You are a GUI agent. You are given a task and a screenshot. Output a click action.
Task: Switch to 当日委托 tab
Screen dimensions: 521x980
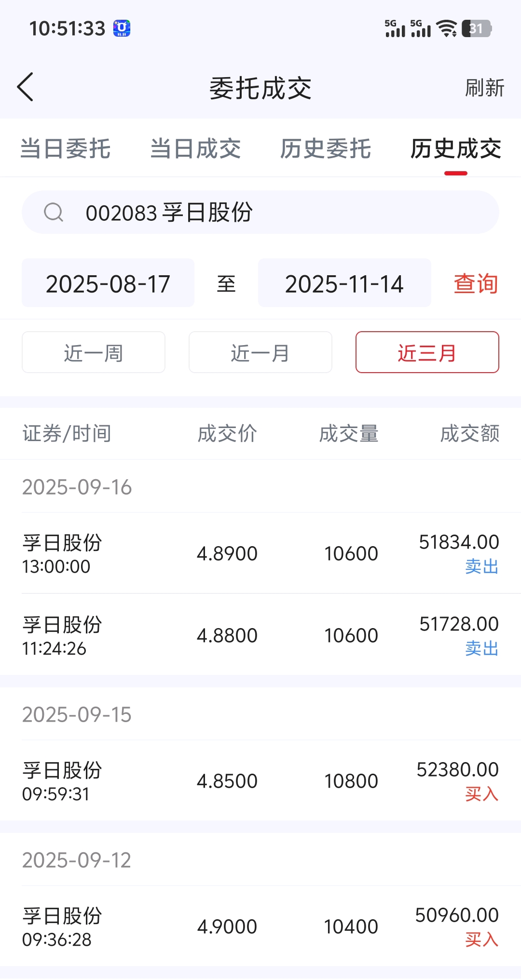point(66,148)
